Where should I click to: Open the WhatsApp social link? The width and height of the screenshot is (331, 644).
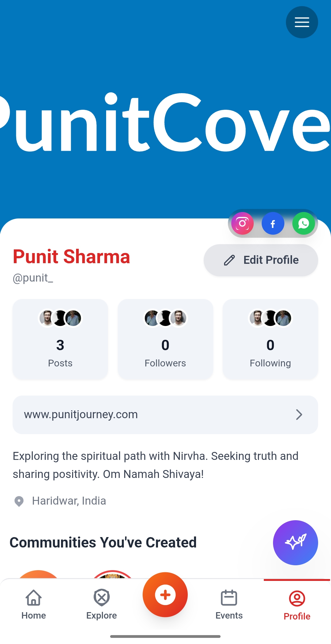(303, 223)
